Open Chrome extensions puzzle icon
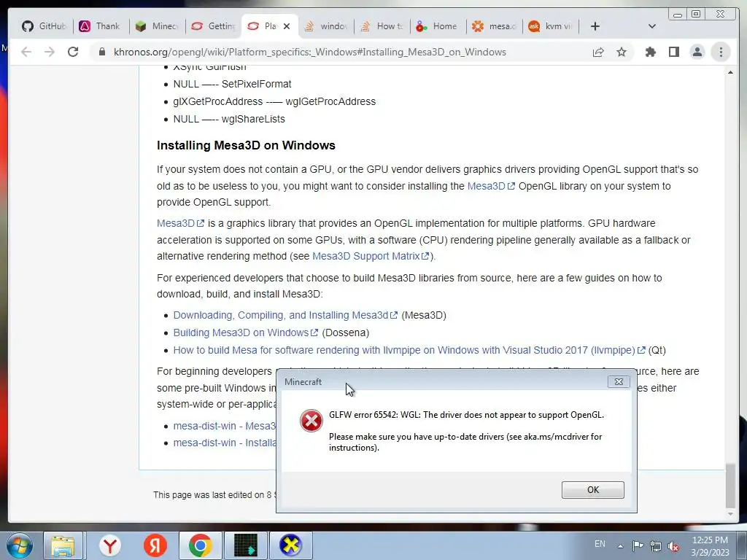This screenshot has width=747, height=560. click(650, 52)
